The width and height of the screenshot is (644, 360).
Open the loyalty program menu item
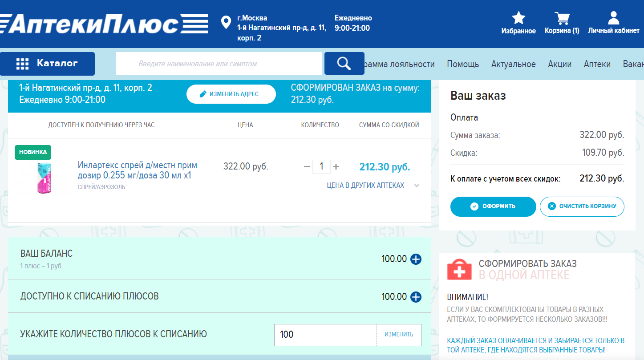pyautogui.click(x=400, y=64)
